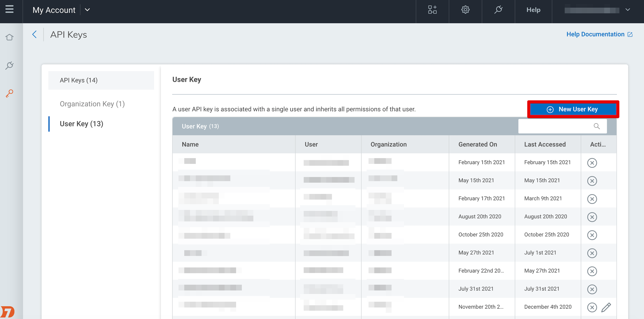The height and width of the screenshot is (319, 644).
Task: Open the Help menu in top bar
Action: tap(533, 10)
